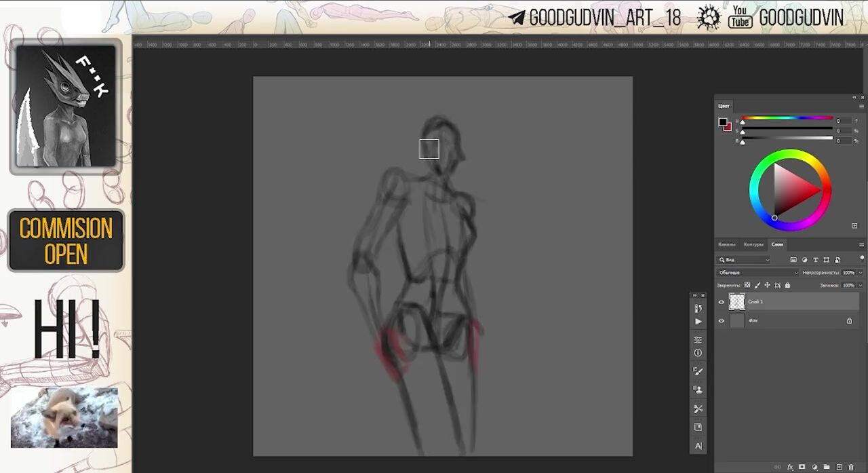This screenshot has width=868, height=473.
Task: Click the add layer style fx icon
Action: [x=790, y=467]
